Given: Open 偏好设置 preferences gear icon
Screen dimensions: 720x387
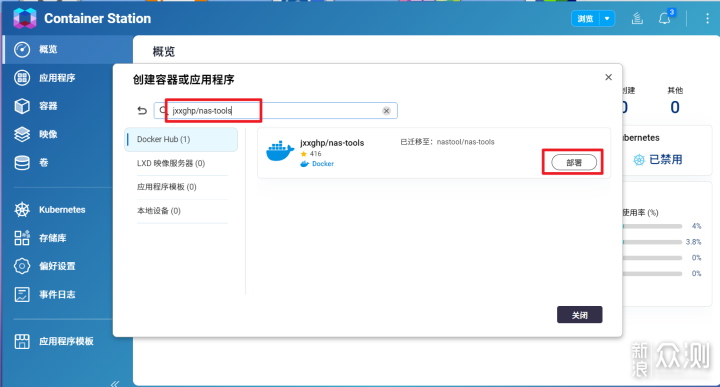Looking at the screenshot, I should coord(22,266).
